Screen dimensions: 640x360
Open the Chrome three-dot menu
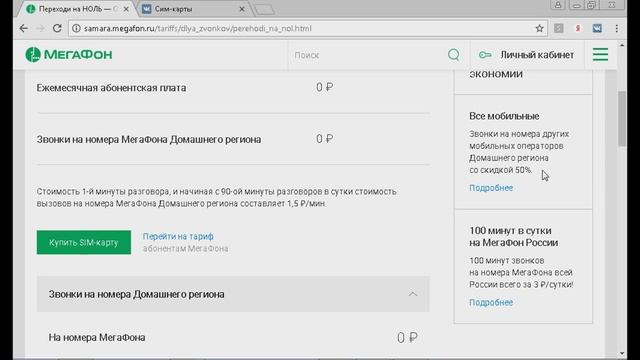tap(617, 28)
